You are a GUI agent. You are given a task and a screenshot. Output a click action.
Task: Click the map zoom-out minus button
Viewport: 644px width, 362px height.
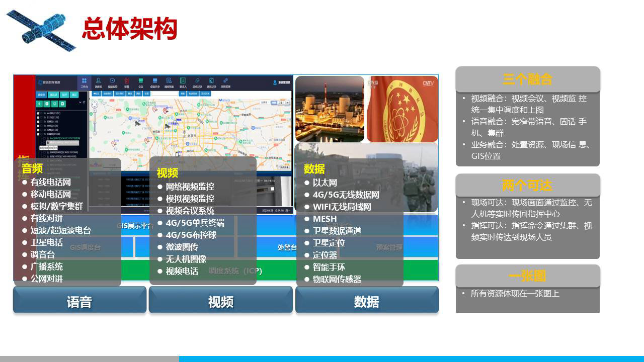click(95, 133)
